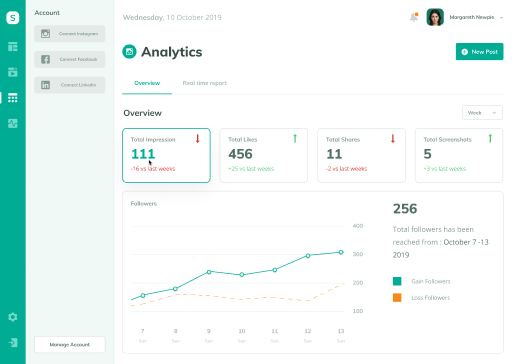Click the '-2 vs last weeks' text

[x=346, y=169]
